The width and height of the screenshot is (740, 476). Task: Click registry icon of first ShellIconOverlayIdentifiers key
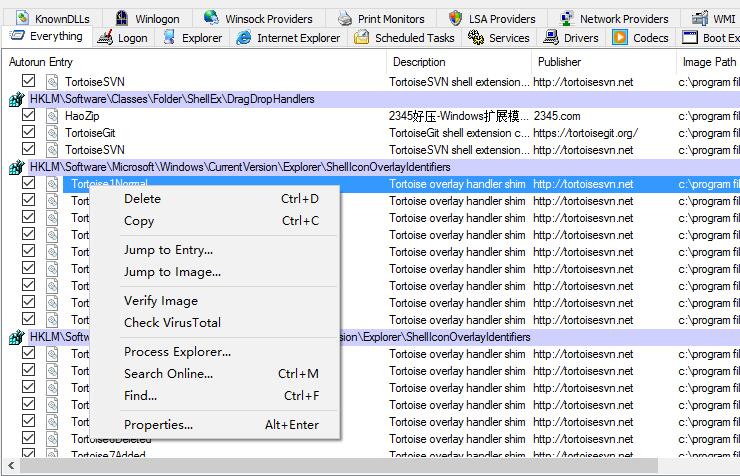click(x=17, y=167)
